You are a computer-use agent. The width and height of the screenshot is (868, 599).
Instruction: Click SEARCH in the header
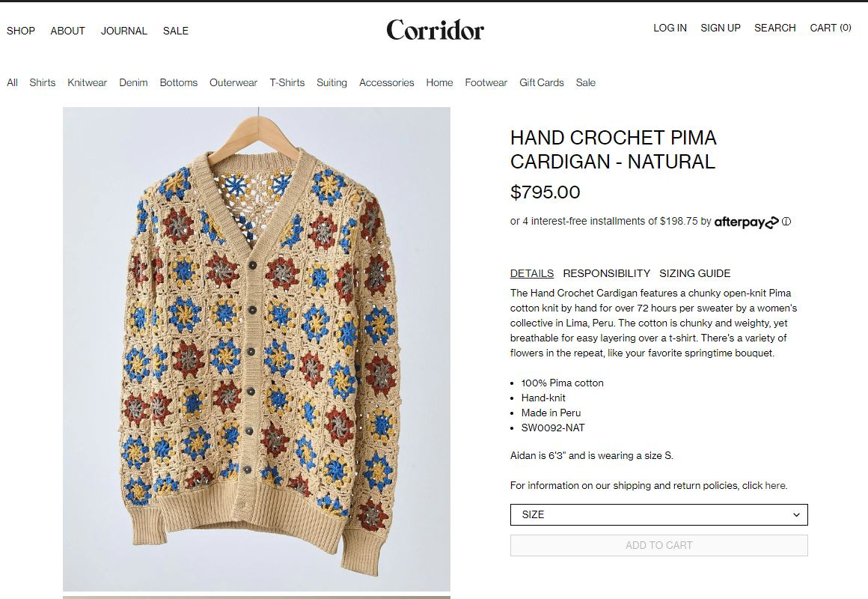pos(775,28)
